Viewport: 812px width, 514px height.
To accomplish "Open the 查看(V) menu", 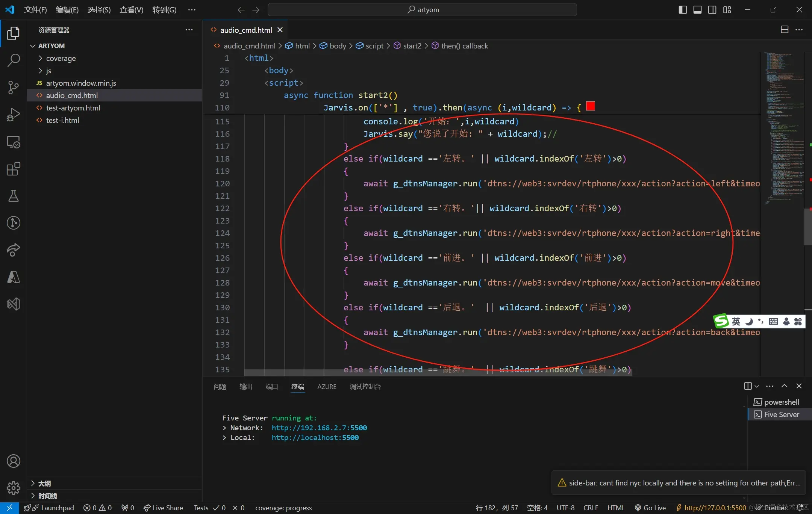I will (131, 10).
